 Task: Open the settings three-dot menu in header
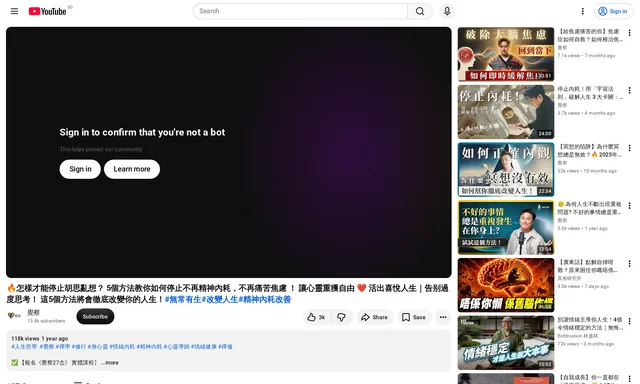[582, 11]
